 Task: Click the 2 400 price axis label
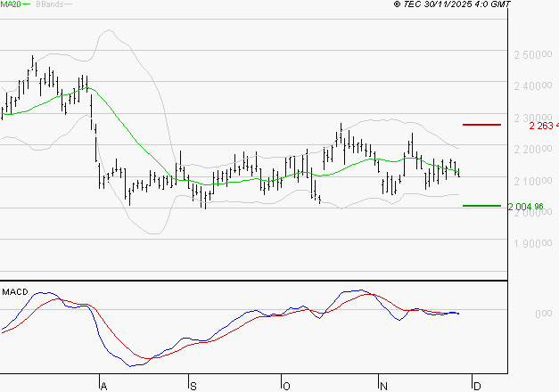[533, 86]
